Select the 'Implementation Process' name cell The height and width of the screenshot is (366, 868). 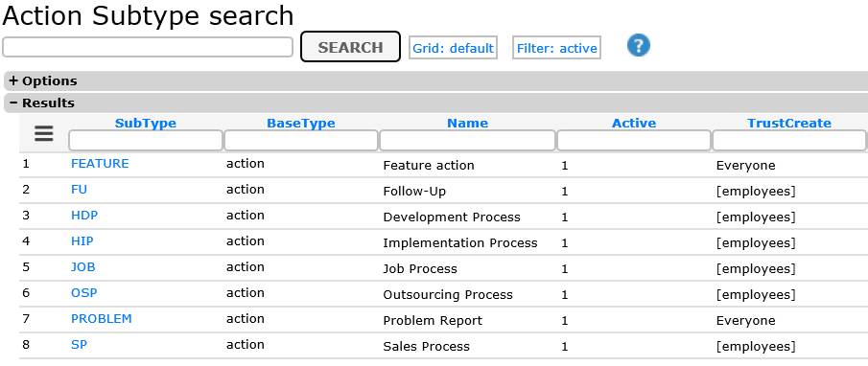[460, 243]
